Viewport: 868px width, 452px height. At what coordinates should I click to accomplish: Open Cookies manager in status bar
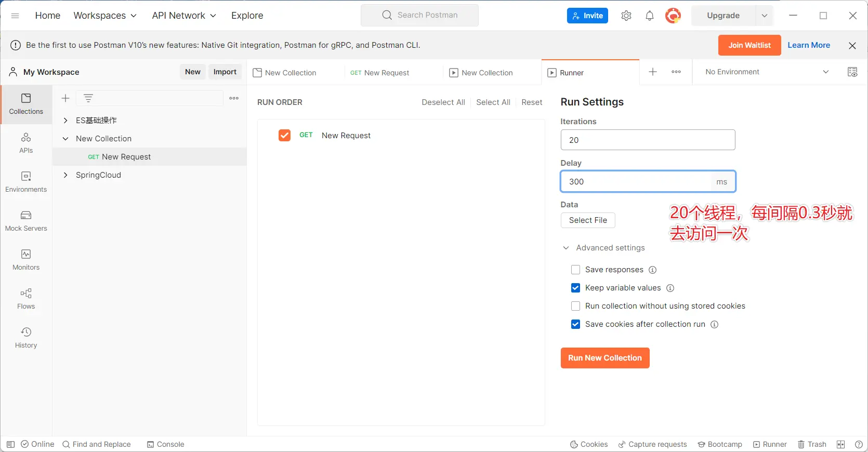pos(589,444)
